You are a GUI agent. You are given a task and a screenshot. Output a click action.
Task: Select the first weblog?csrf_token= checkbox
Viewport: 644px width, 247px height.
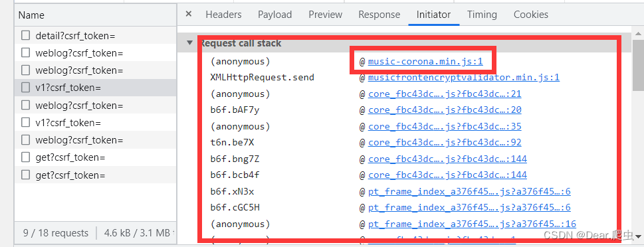pos(26,53)
